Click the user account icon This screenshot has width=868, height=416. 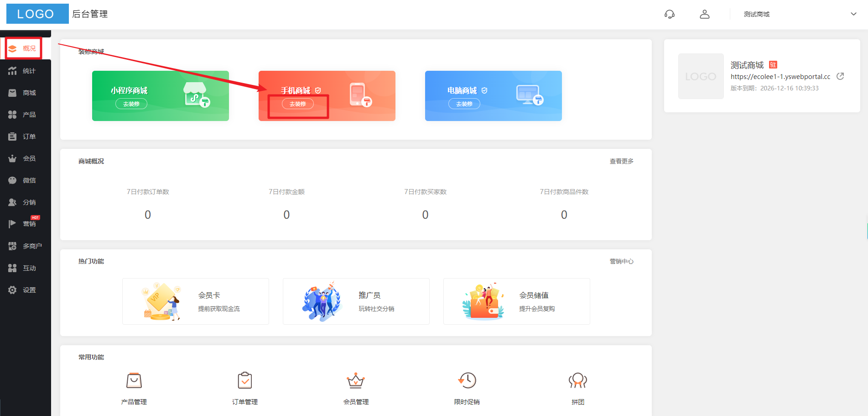pos(705,14)
